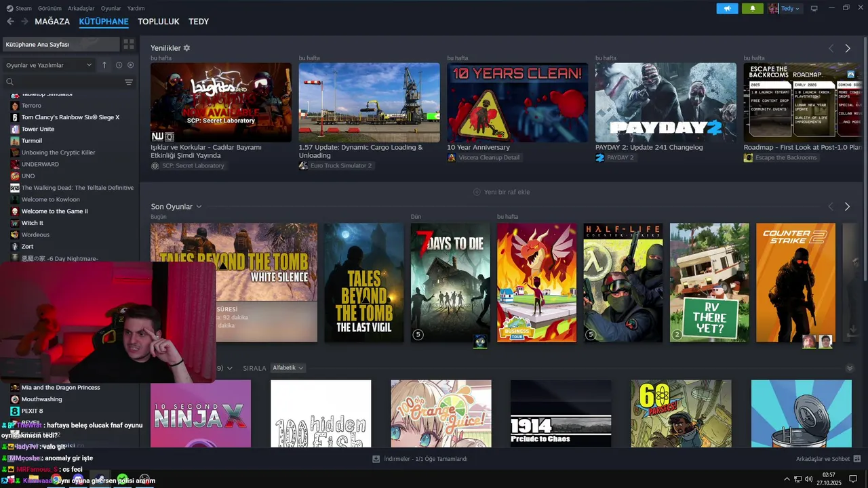Expand Oyunlar ve Yazılımlar dropdown
This screenshot has width=868, height=488.
coord(49,65)
